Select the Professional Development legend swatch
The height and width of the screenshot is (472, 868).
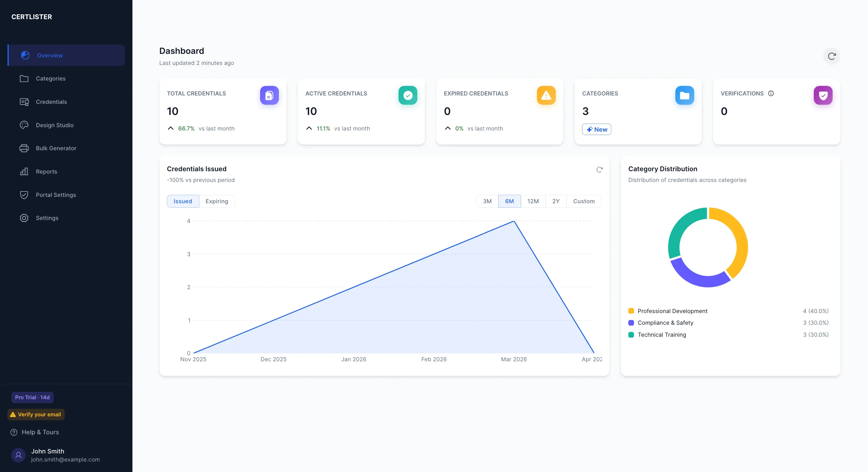point(631,311)
